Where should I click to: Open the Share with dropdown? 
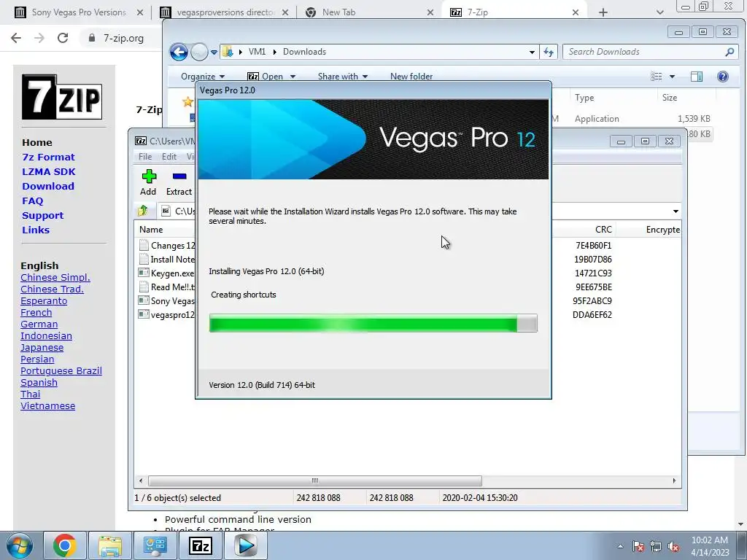tap(343, 76)
